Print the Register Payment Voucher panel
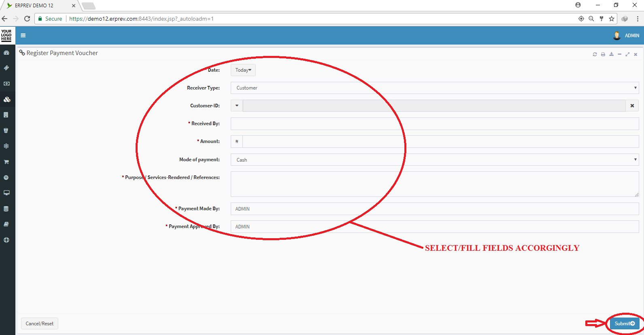Viewport: 644px width, 335px height. (603, 54)
